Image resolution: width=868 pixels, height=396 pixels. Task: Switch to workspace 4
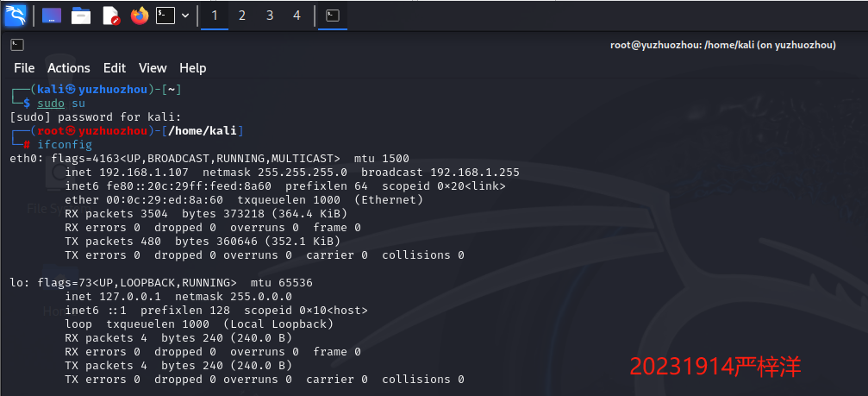[297, 16]
